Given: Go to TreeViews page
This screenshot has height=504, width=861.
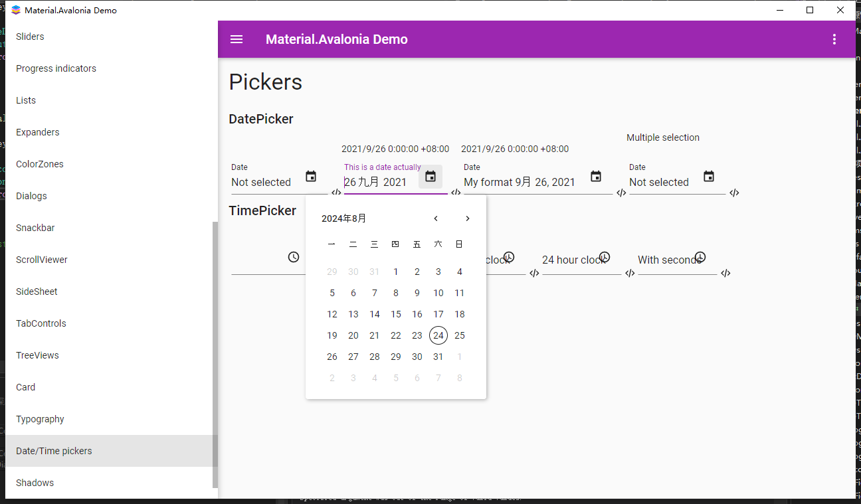Looking at the screenshot, I should coord(109,355).
